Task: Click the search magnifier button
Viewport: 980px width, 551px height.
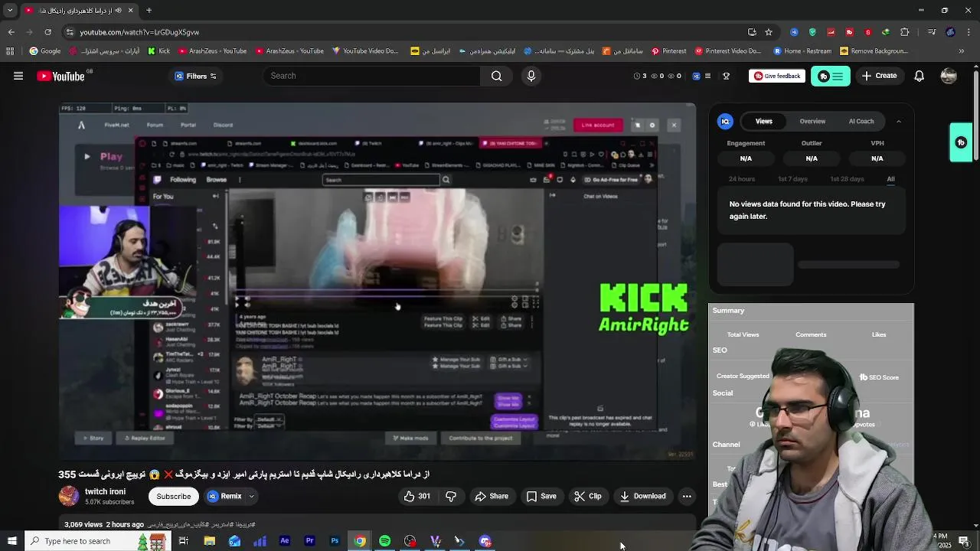Action: point(497,76)
